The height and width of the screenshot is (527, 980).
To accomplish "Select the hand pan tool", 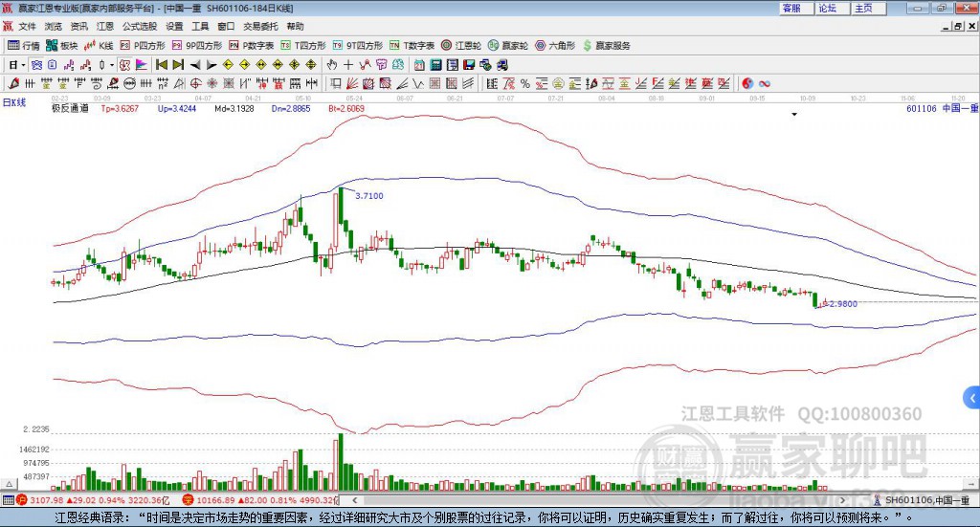I will tap(332, 65).
